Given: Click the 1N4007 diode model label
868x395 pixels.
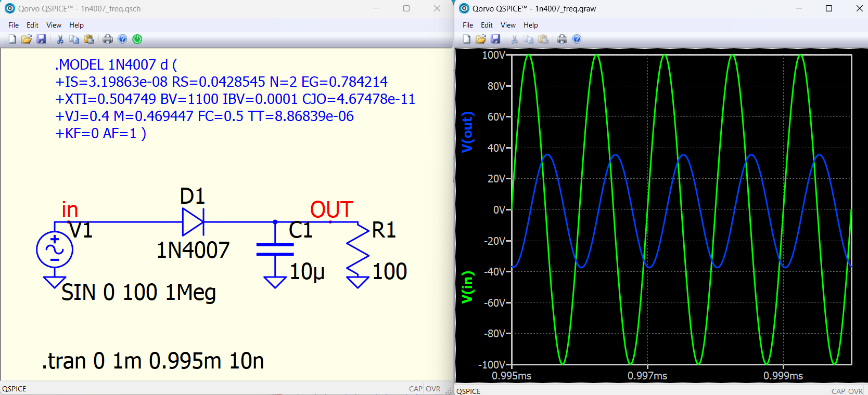Looking at the screenshot, I should click(193, 250).
